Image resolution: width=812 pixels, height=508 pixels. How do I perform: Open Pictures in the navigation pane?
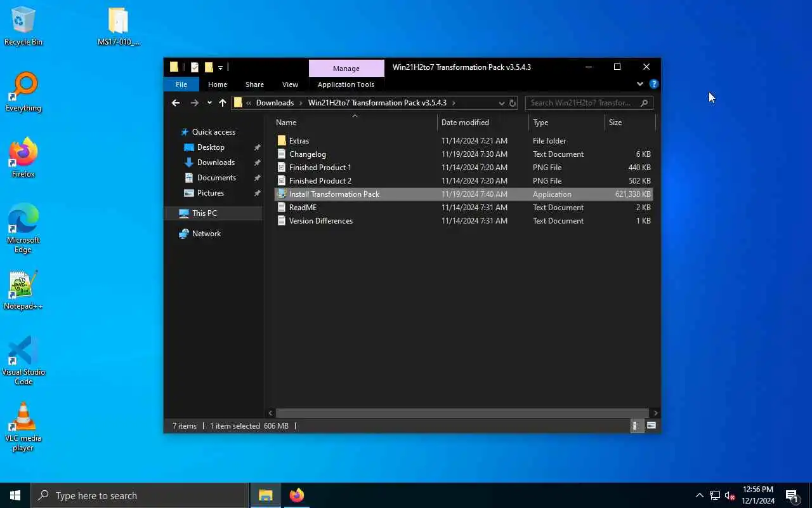[x=210, y=193]
